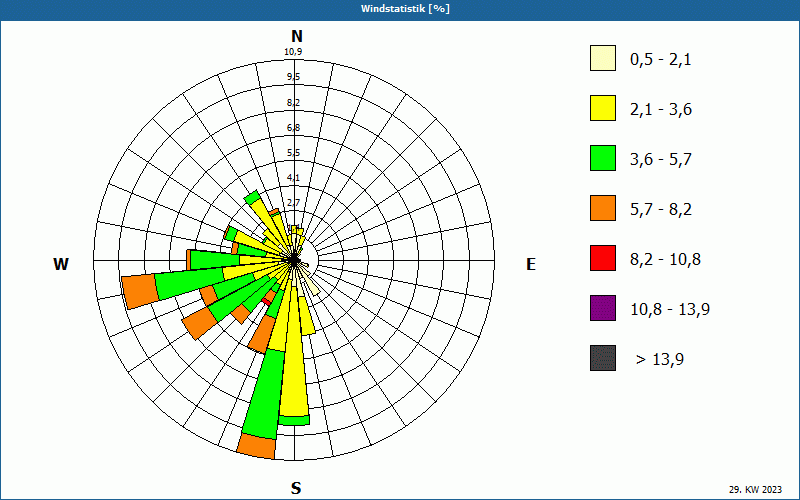The height and width of the screenshot is (500, 800).
Task: Click the '2,1 - 3,6' legend label
Action: pyautogui.click(x=661, y=110)
